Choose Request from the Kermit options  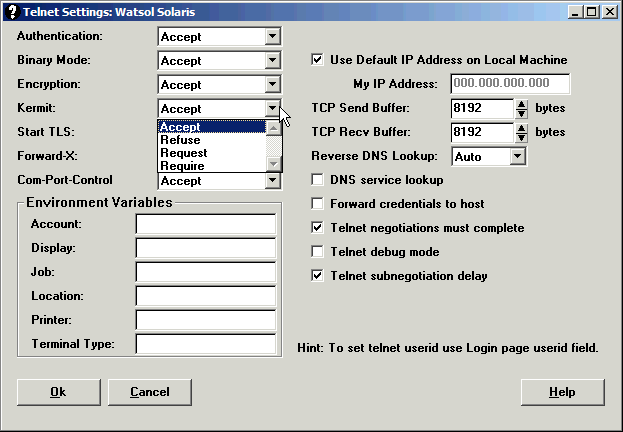point(183,153)
